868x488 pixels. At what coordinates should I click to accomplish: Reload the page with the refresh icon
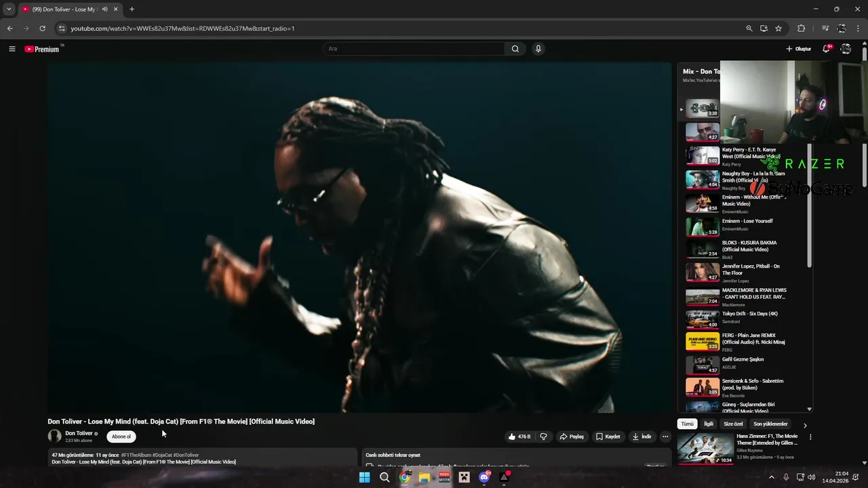point(42,28)
